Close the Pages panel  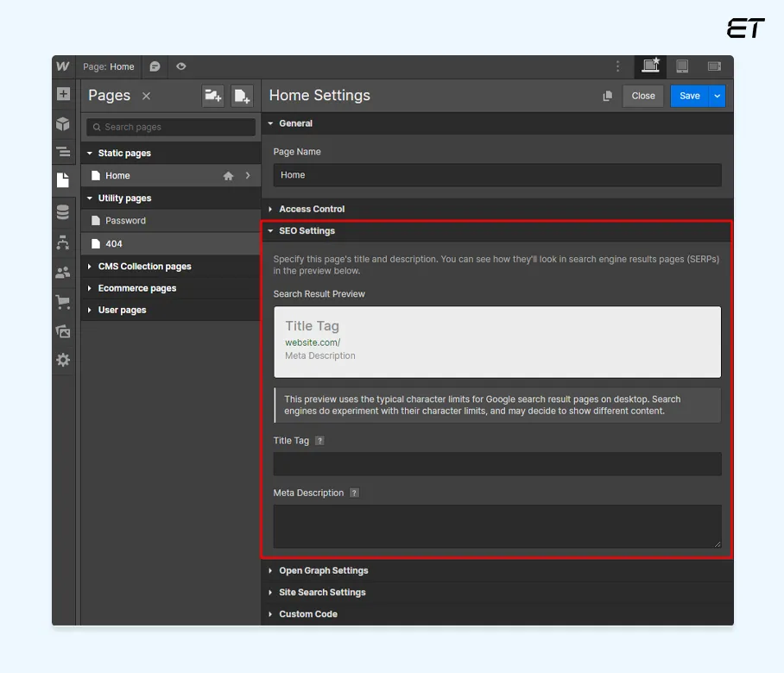146,96
